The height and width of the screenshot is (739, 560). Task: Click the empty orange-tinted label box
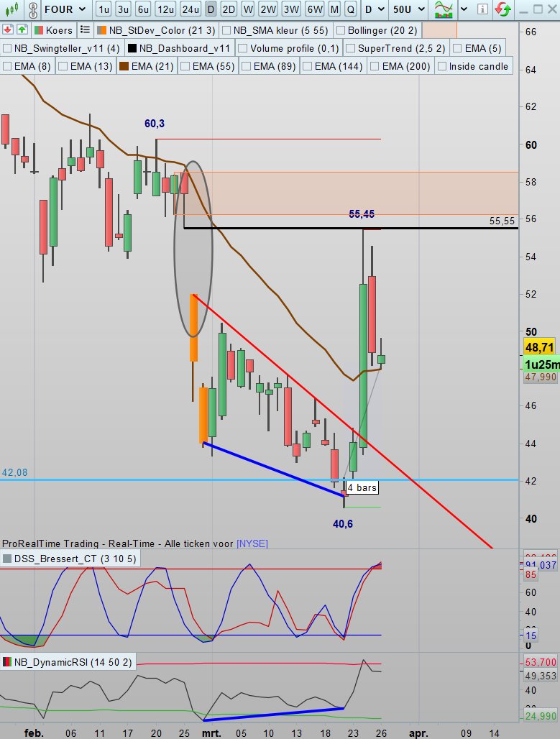pos(439,31)
